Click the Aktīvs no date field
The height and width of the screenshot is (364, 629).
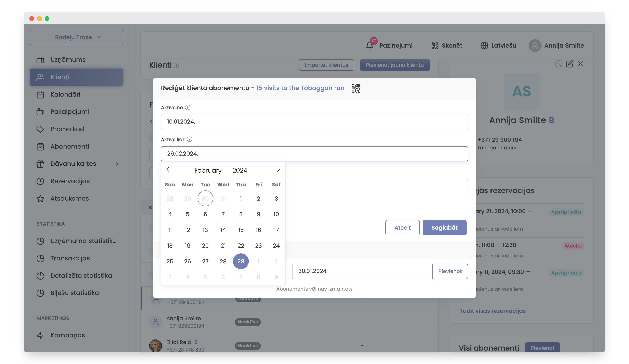click(x=314, y=122)
